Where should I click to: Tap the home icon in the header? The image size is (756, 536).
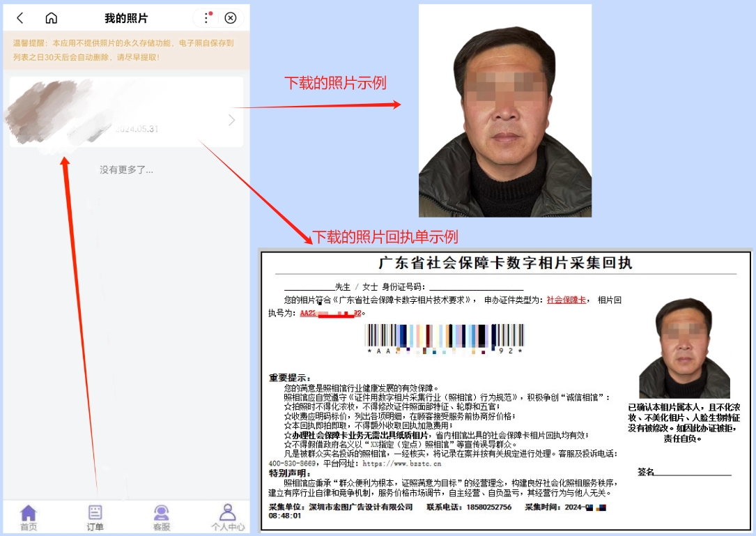click(51, 18)
